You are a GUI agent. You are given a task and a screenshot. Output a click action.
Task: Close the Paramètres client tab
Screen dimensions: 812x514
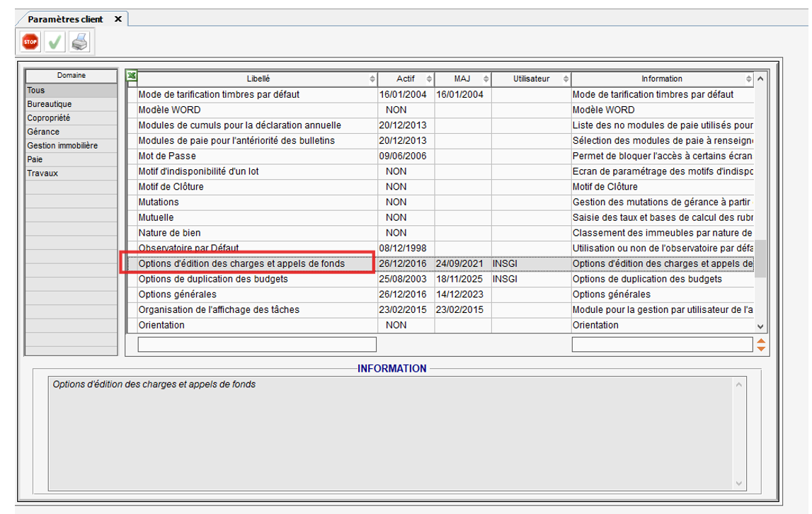(118, 20)
